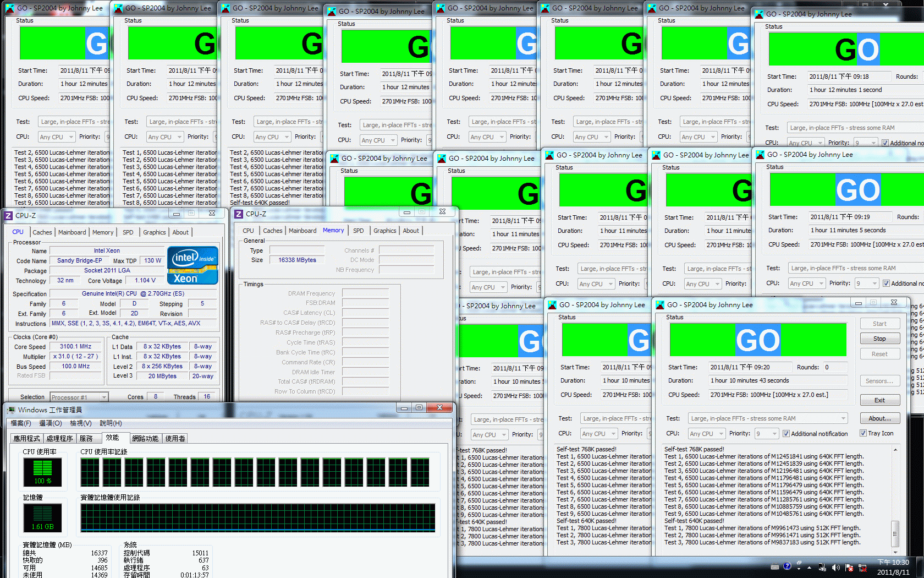924x578 pixels.
Task: Click the Stop button in SP2004
Action: [x=879, y=339]
